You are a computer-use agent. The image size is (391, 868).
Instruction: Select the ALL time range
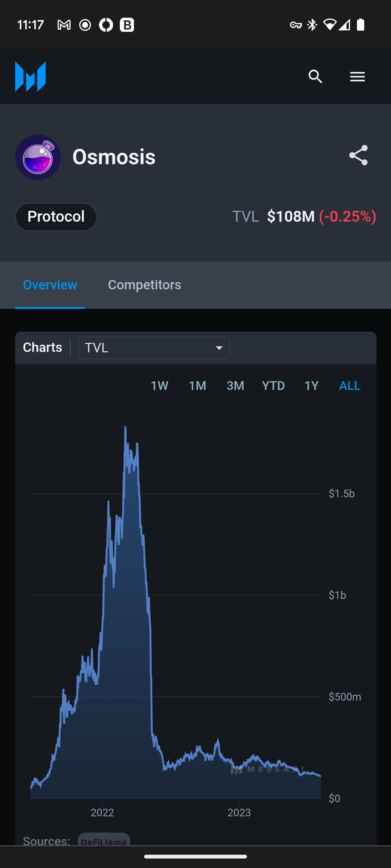pyautogui.click(x=350, y=386)
